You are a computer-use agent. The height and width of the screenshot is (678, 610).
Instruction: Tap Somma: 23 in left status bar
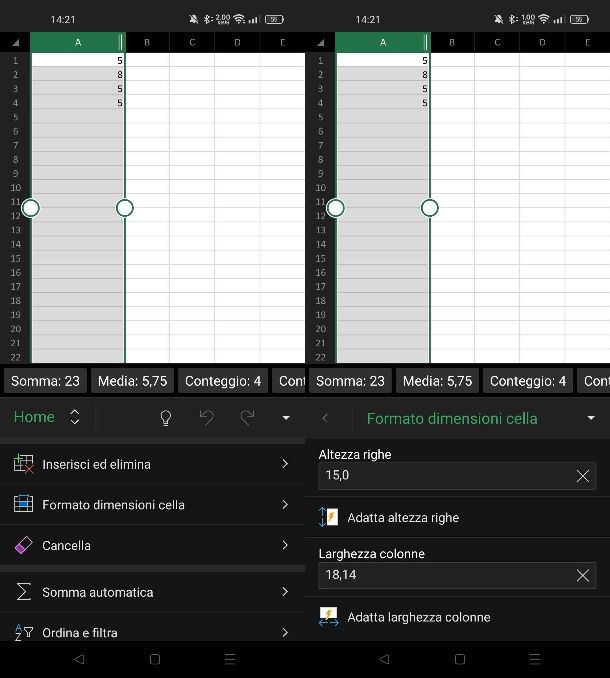(x=45, y=381)
